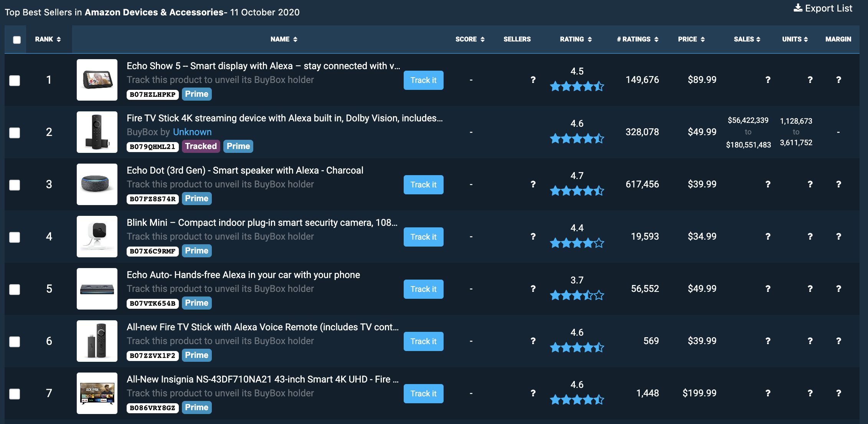This screenshot has width=868, height=424.
Task: Sort by the SALES column arrows
Action: [x=758, y=39]
